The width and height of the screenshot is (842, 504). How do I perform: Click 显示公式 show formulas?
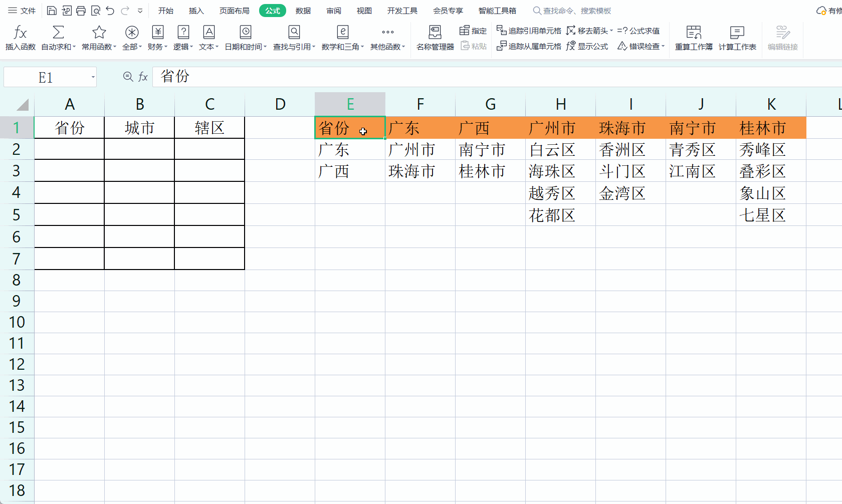point(587,46)
